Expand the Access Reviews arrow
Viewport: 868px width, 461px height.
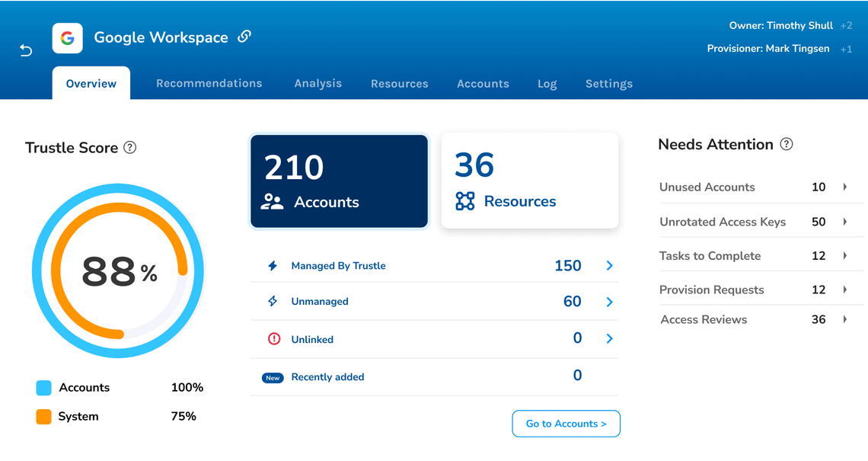pyautogui.click(x=845, y=319)
